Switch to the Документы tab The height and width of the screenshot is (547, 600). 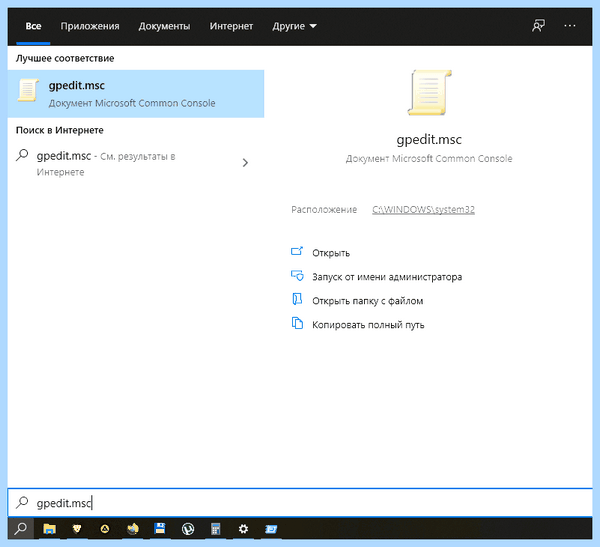click(164, 26)
